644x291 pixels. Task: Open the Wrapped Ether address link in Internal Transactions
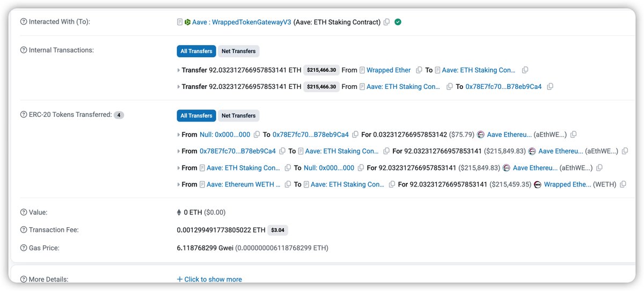pos(389,70)
